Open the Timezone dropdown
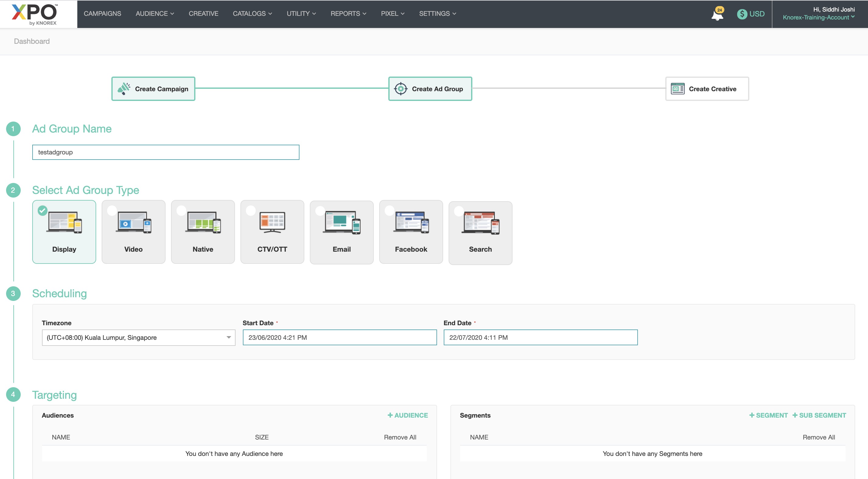The width and height of the screenshot is (868, 479). pyautogui.click(x=138, y=337)
